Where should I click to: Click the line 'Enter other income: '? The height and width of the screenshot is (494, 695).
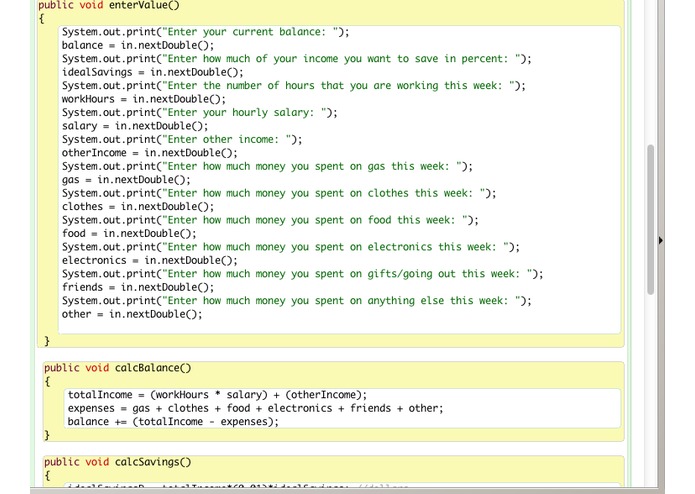pyautogui.click(x=182, y=139)
